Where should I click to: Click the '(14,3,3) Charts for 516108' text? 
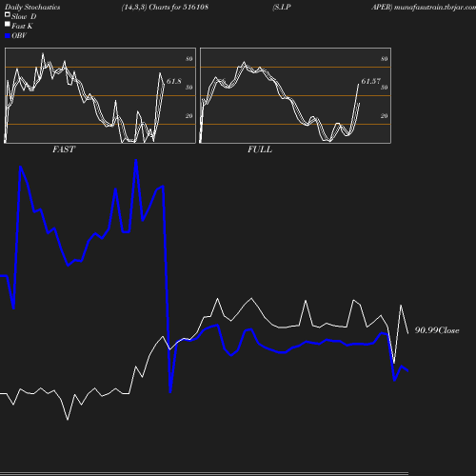[165, 8]
